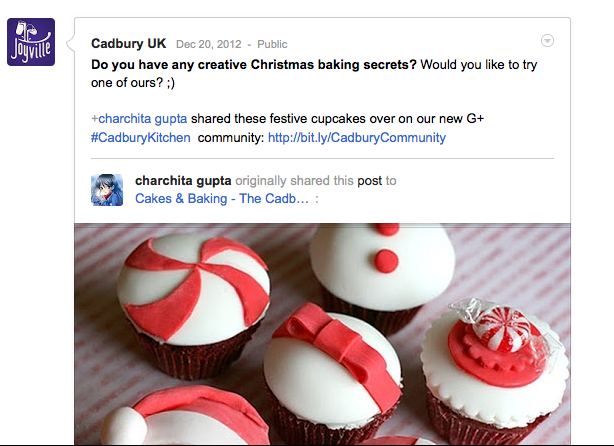
Task: Select the #CadburyKitchen hashtag
Action: coord(141,137)
